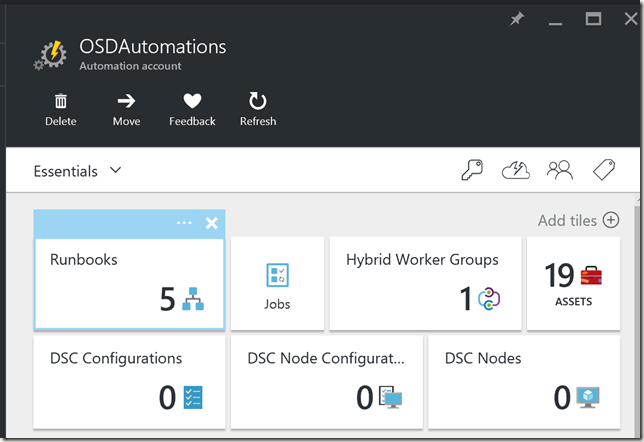Screen dimensions: 644x442
Task: Remove the Runbooks tile with X
Action: pyautogui.click(x=212, y=223)
